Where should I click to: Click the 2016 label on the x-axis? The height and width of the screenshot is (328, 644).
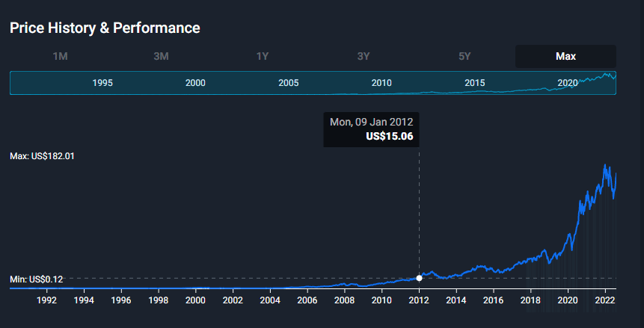pos(493,300)
